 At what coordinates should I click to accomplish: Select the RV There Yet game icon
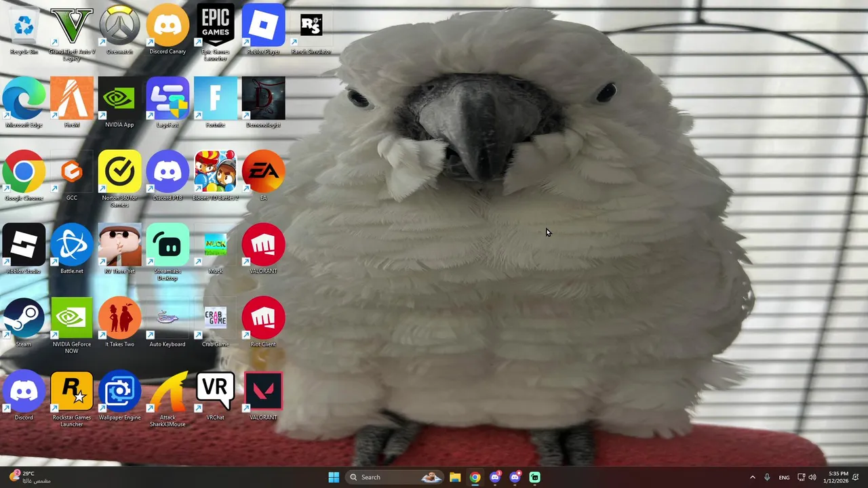[x=120, y=250]
